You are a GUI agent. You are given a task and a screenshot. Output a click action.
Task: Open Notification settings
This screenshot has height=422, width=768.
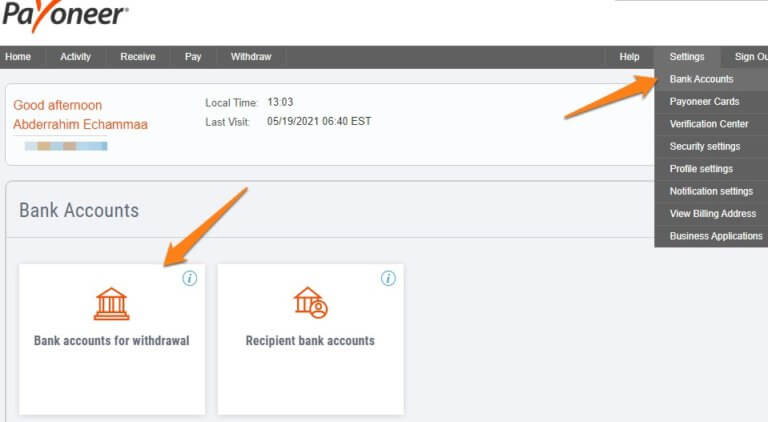(711, 191)
